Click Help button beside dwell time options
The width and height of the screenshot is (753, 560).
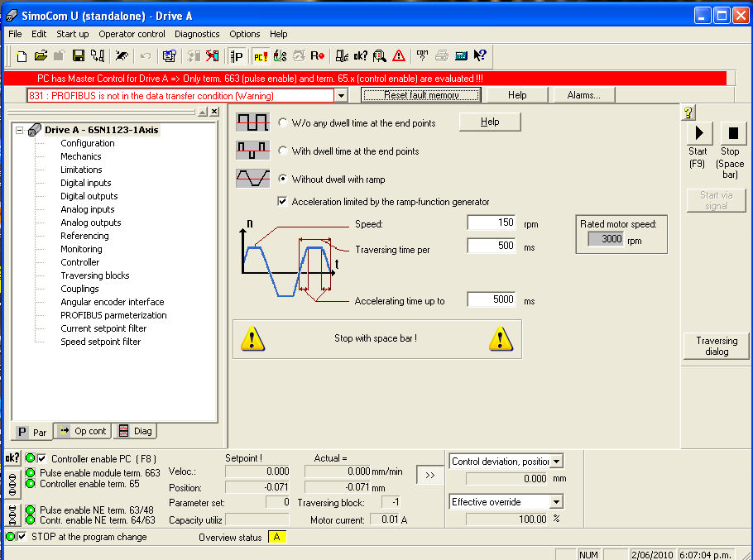(490, 122)
